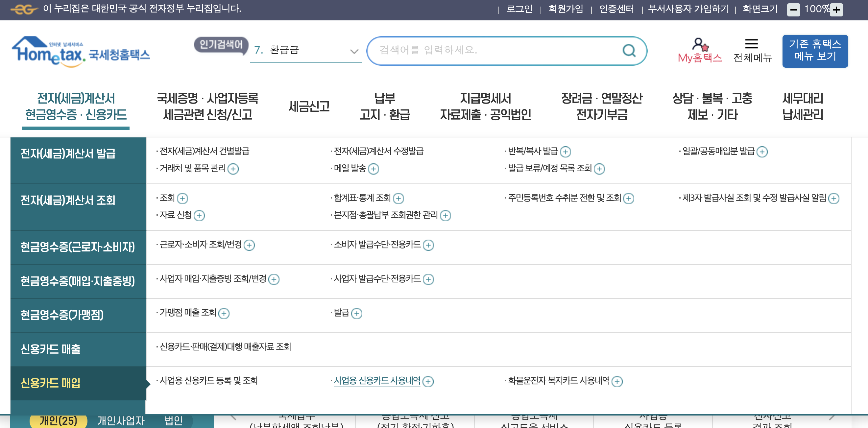Click 기존 홈택스 메뉴 보기 button
868x428 pixels.
pos(814,51)
